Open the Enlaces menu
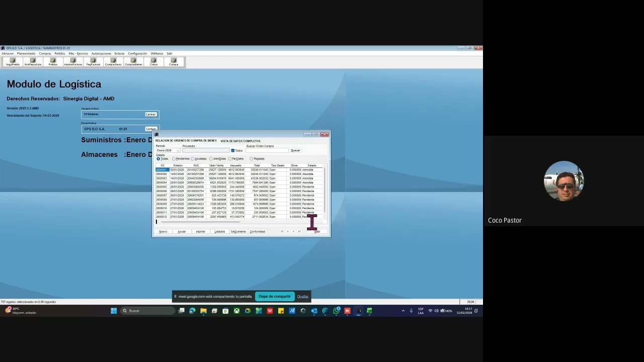 point(119,53)
